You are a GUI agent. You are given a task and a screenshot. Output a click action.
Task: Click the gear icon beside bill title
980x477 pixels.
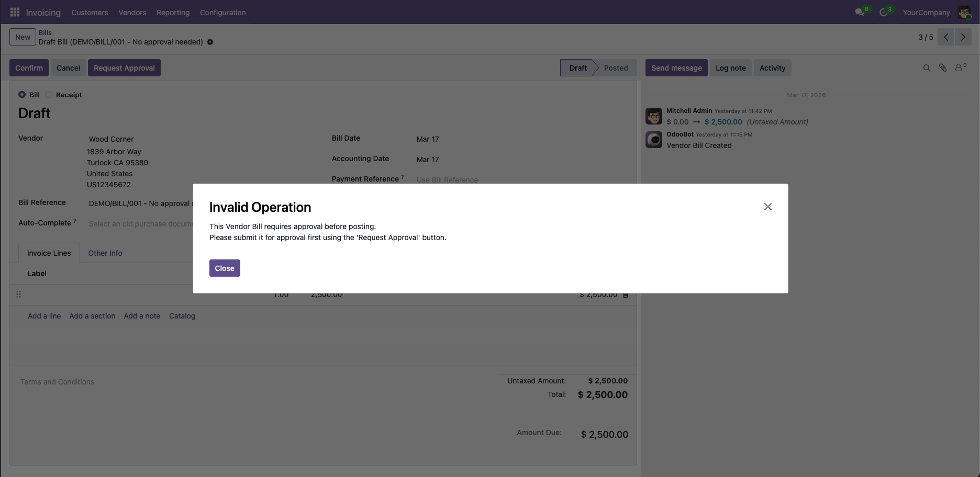210,42
